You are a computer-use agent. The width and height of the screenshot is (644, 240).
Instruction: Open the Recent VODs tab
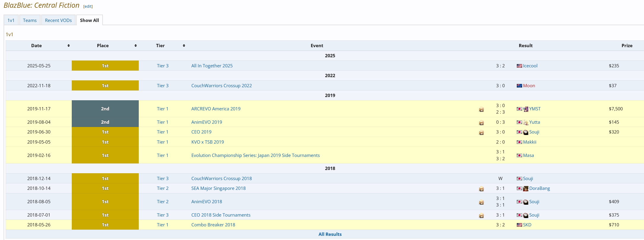point(58,20)
